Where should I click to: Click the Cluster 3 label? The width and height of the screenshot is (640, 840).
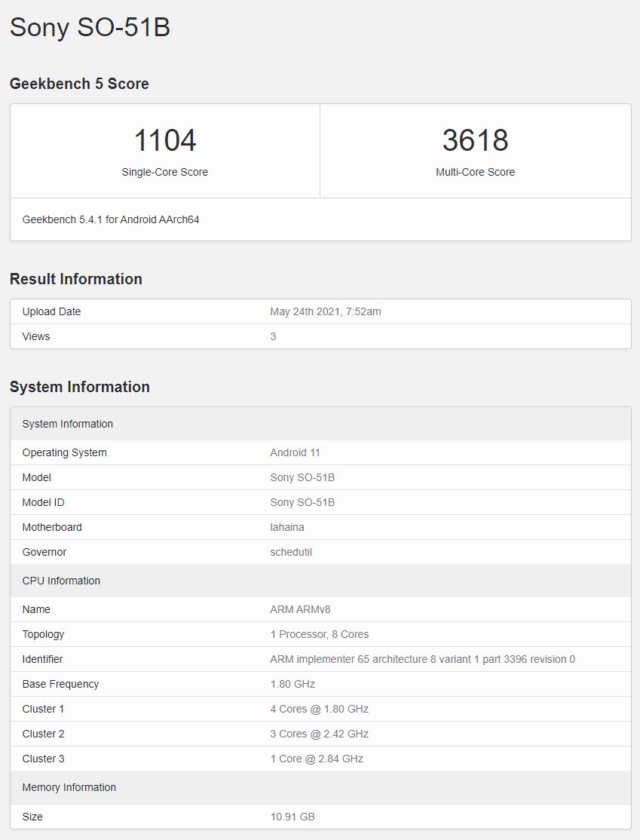tap(44, 759)
